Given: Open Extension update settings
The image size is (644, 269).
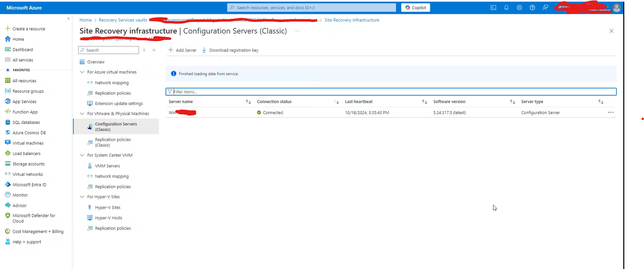Looking at the screenshot, I should pos(115,103).
